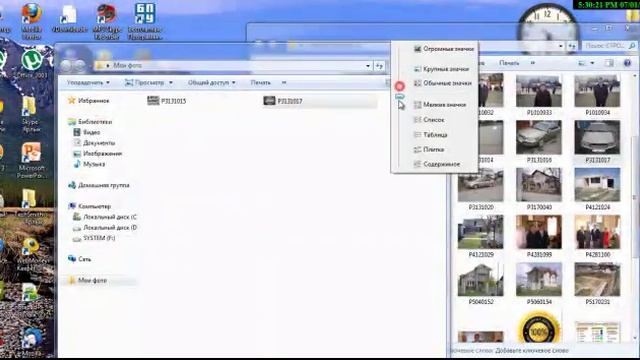Select Домашняя группа in navigation pane
Screen dimensions: 640x360
(x=99, y=185)
